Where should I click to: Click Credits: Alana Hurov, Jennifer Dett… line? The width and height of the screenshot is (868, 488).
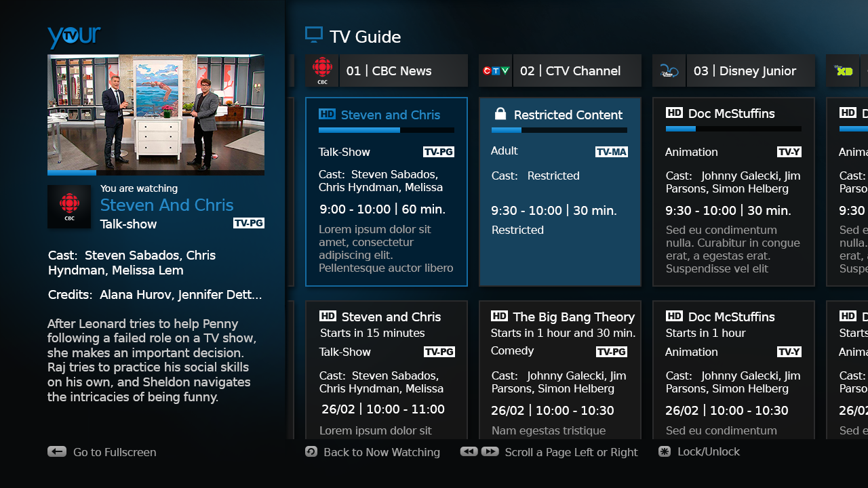point(155,295)
